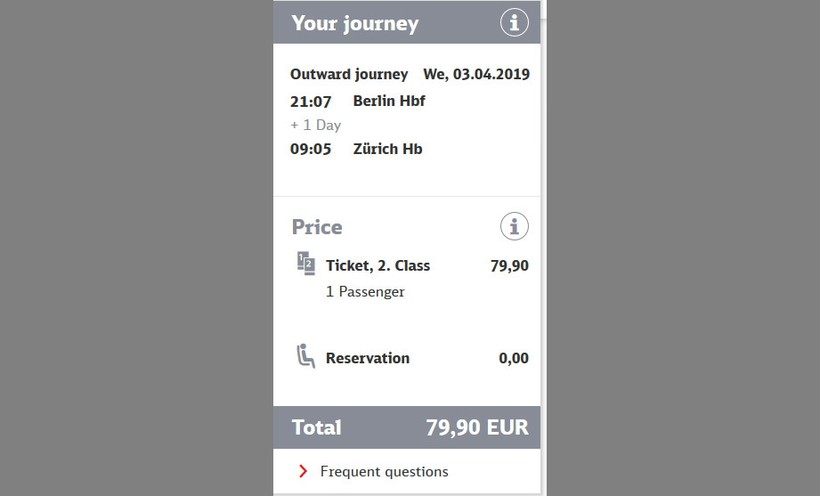Expand Frequent questions with the red chevron
Viewport: 820px width, 496px height.
[x=302, y=471]
